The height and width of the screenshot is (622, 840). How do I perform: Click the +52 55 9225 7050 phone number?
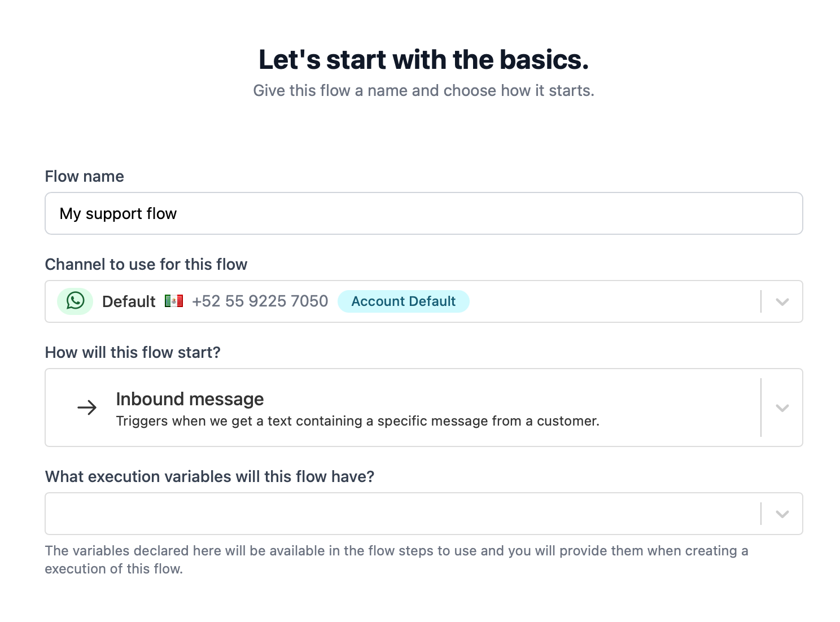point(260,301)
